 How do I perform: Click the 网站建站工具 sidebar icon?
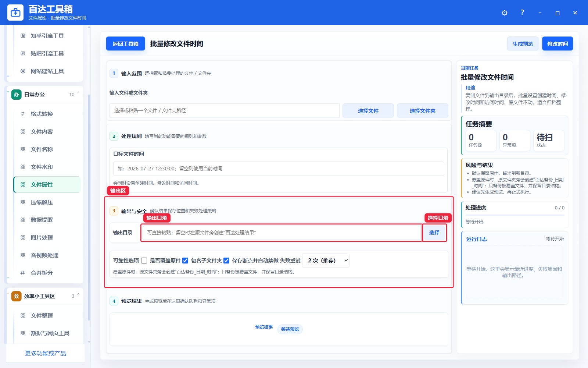(23, 71)
